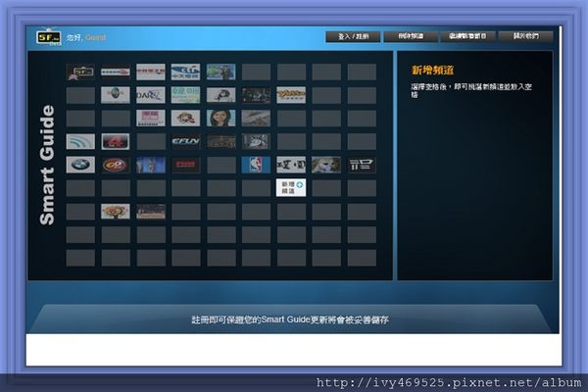Open the 登入 / 註冊 login button
This screenshot has width=588, height=392.
353,36
